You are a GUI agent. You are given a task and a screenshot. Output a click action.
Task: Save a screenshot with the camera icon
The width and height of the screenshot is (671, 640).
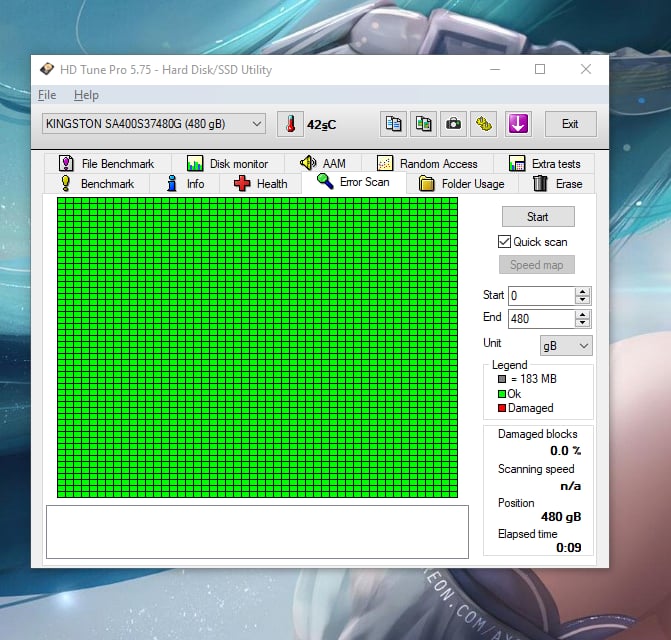(x=454, y=124)
